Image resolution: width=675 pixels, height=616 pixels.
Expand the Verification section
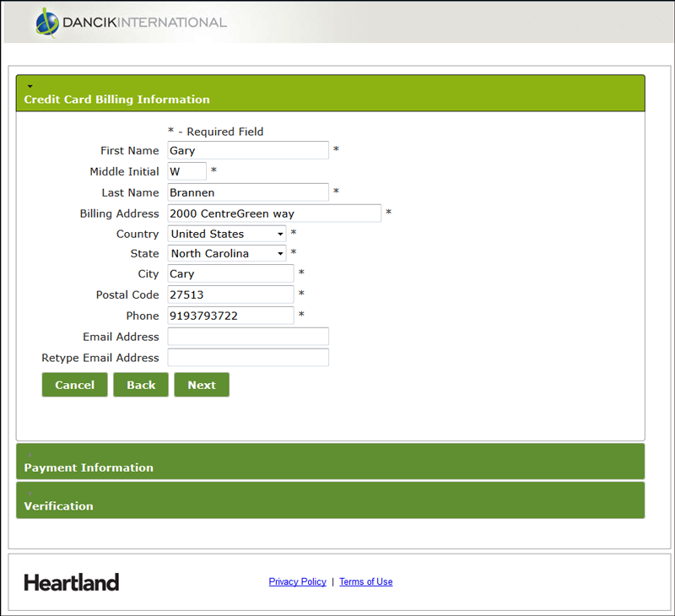point(59,505)
